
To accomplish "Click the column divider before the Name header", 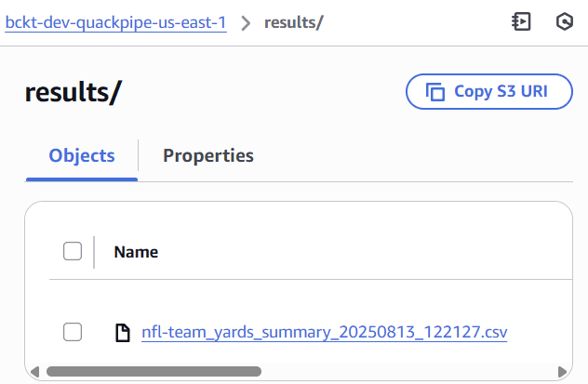I will tap(94, 252).
